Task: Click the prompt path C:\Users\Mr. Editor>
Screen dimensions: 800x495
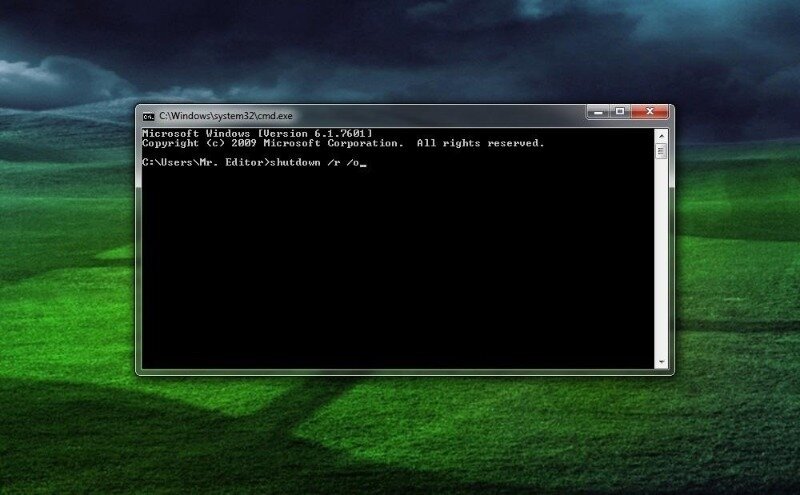Action: (206, 162)
